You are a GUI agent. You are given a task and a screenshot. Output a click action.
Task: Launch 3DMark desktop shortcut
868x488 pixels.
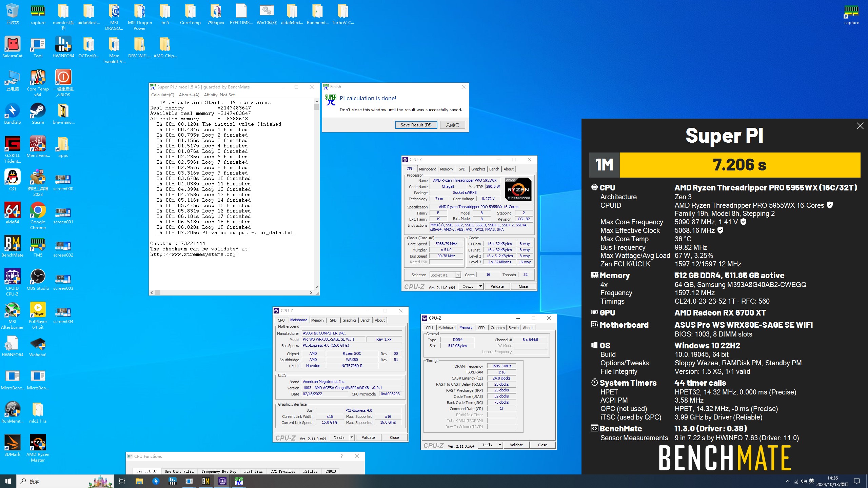(x=13, y=446)
